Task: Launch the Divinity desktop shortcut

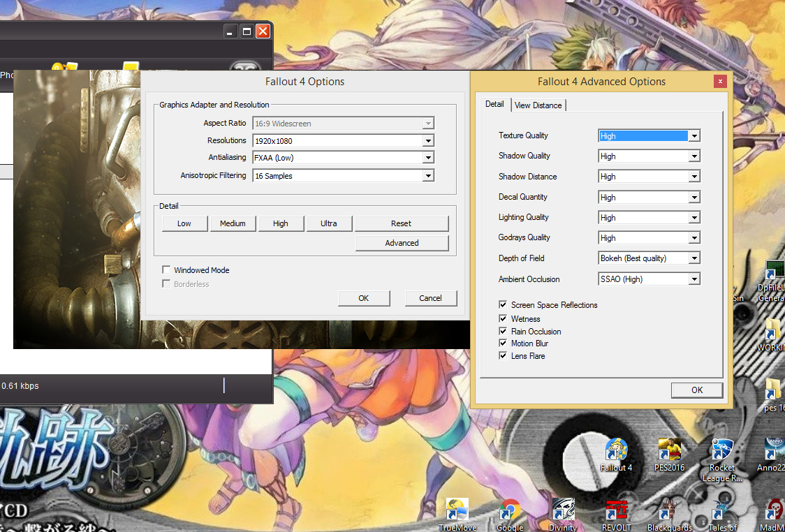Action: coord(563,515)
